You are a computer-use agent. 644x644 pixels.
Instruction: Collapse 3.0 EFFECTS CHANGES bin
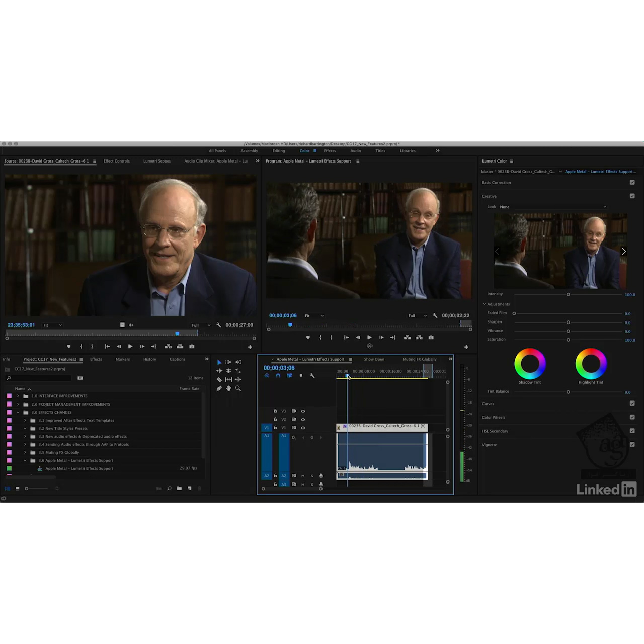(x=18, y=412)
